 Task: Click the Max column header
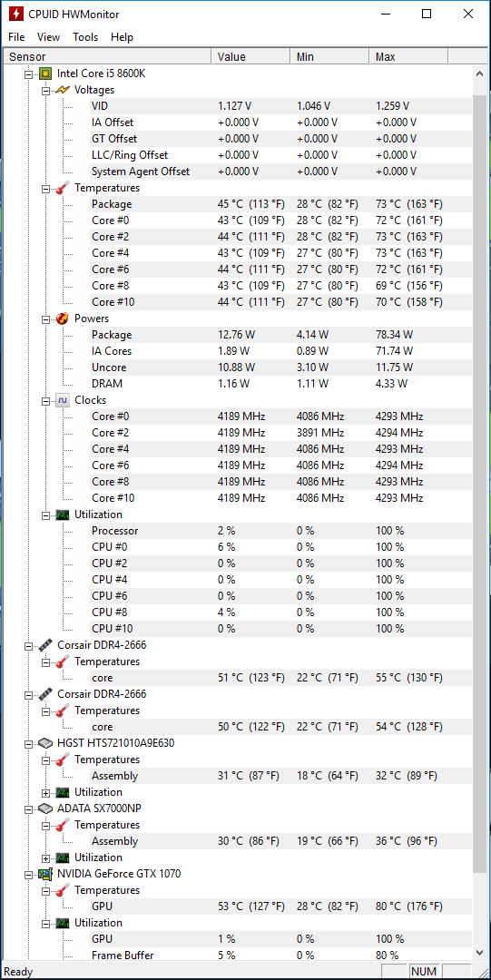408,57
